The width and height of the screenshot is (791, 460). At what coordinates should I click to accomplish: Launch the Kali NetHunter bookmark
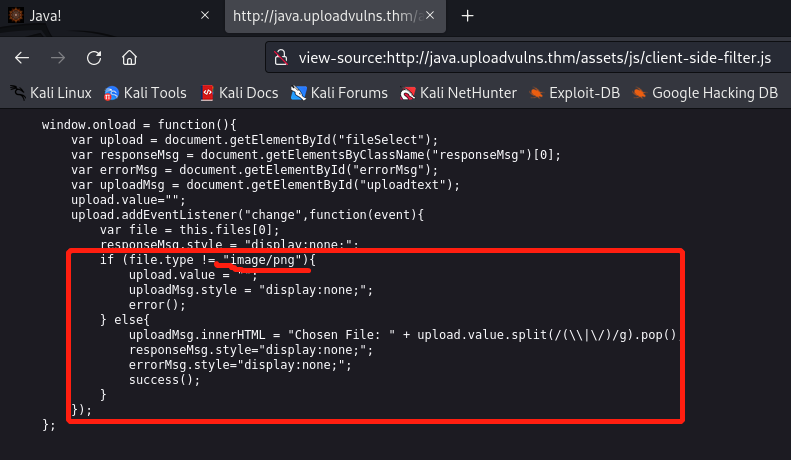(458, 93)
